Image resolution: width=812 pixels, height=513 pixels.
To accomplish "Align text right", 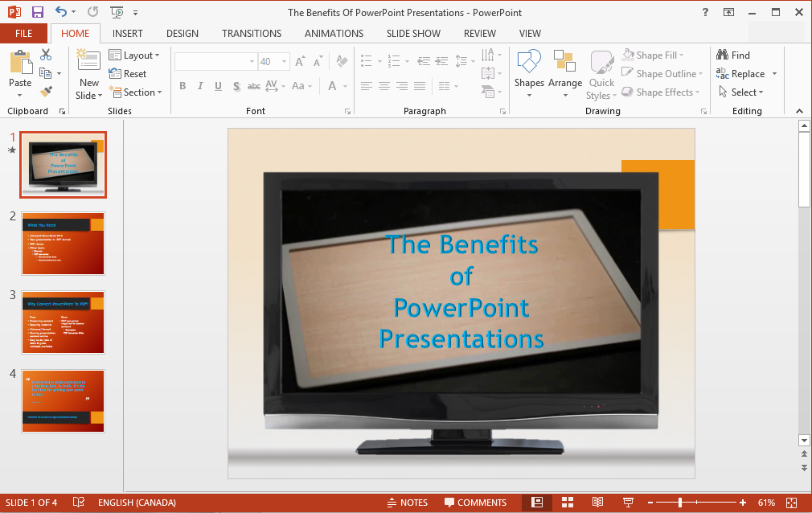I will point(402,86).
